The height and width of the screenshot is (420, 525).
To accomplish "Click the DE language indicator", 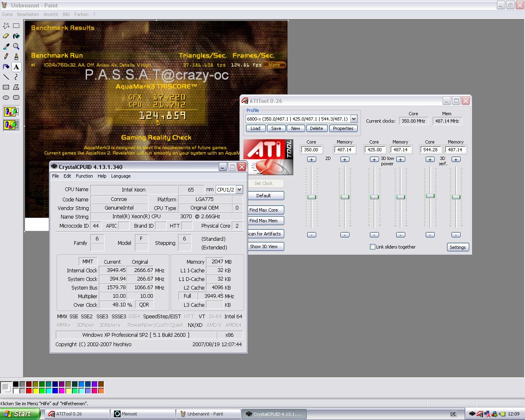I will point(453,414).
